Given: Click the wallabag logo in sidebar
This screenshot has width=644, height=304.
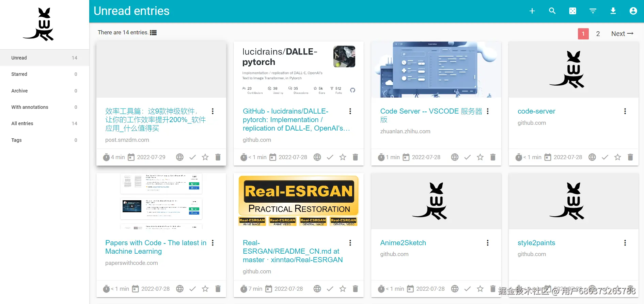Looking at the screenshot, I should (x=38, y=24).
